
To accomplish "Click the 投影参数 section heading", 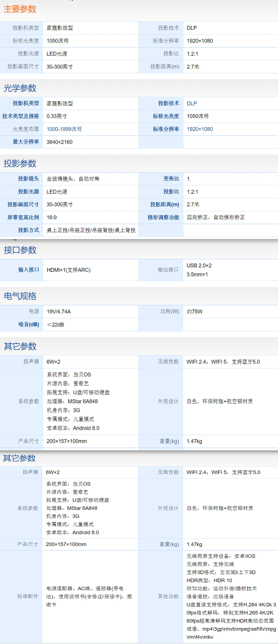I will (x=20, y=163).
